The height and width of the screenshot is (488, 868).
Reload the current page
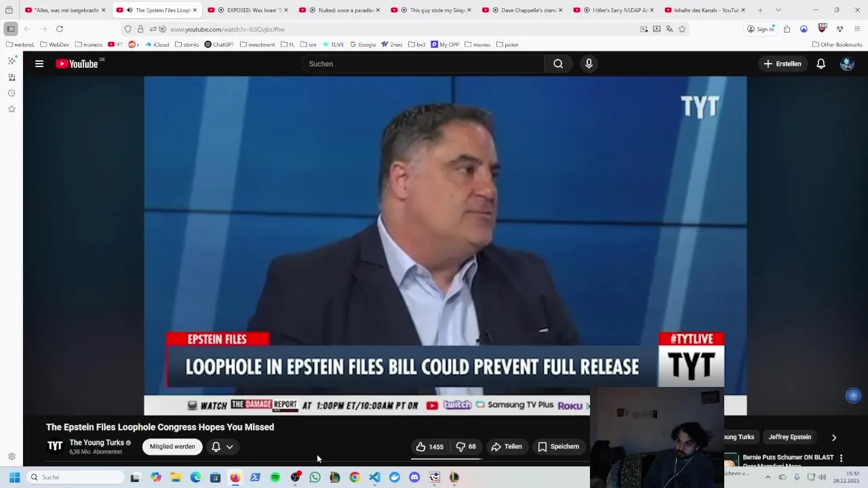pos(60,29)
